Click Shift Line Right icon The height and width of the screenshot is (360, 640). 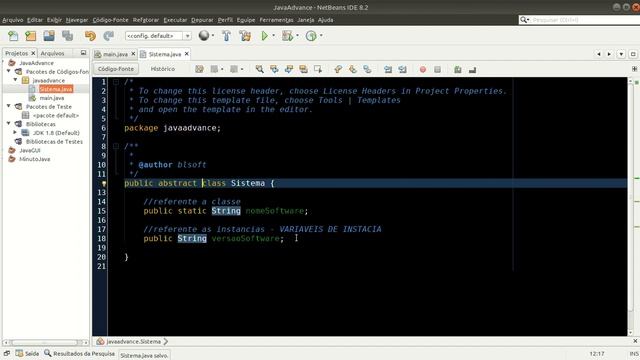pyautogui.click(x=402, y=69)
